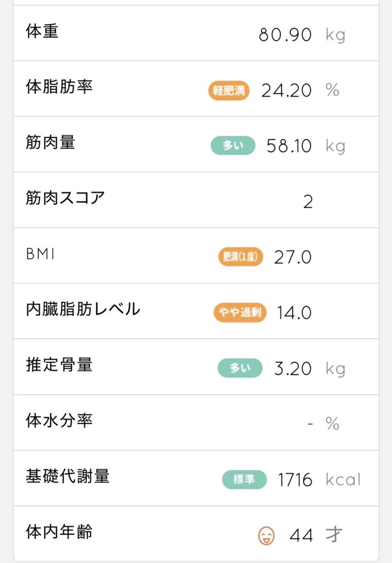Select the 筋肉量 muscle mass row
This screenshot has height=563, width=392.
pyautogui.click(x=51, y=142)
